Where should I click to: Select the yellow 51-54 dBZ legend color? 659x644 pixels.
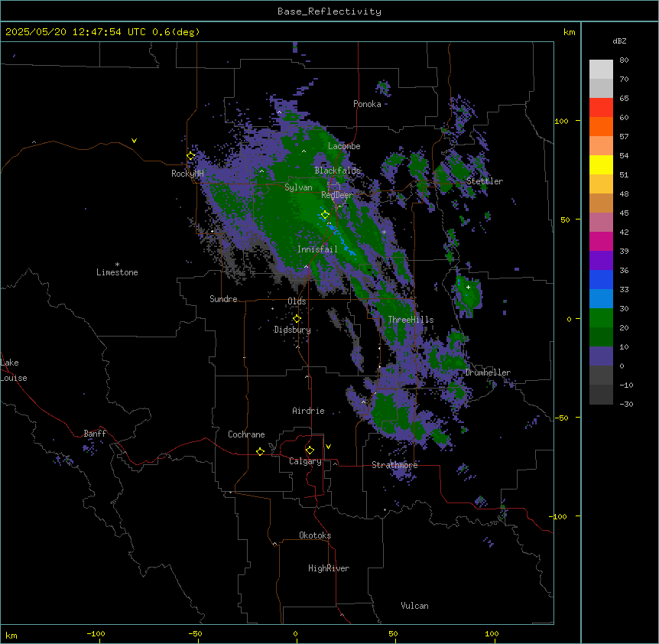(601, 164)
